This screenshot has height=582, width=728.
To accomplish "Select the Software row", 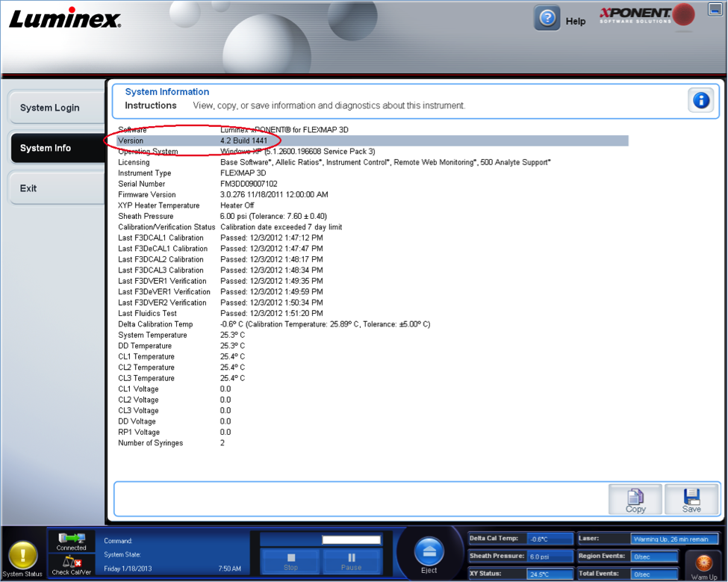I will 373,130.
